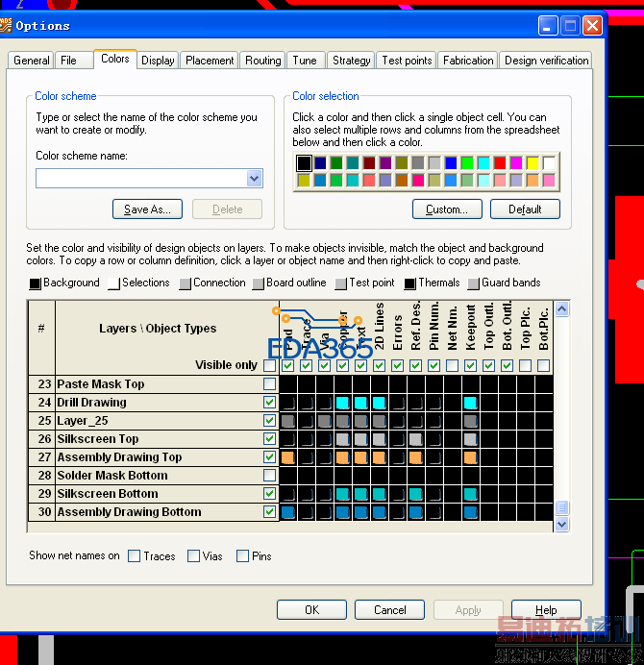Click Drill Drawing Keepout cyan cell
Viewport: 644px width, 665px height.
pyautogui.click(x=470, y=403)
